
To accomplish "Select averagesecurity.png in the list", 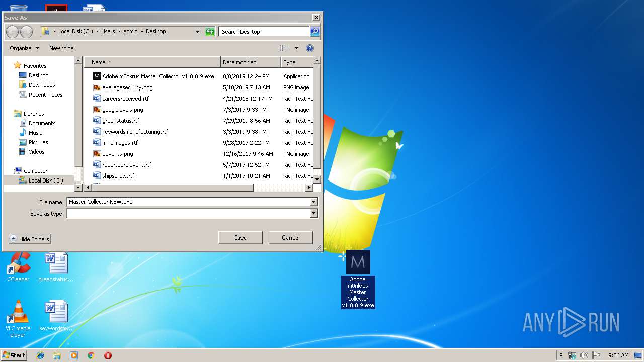I will click(x=127, y=87).
